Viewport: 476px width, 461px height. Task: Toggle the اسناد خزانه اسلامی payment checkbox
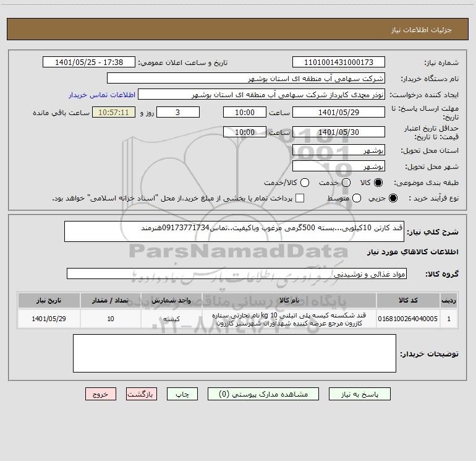coord(300,198)
